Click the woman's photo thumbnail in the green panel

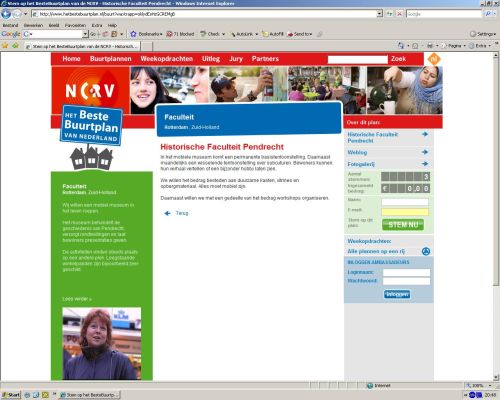pyautogui.click(x=102, y=344)
